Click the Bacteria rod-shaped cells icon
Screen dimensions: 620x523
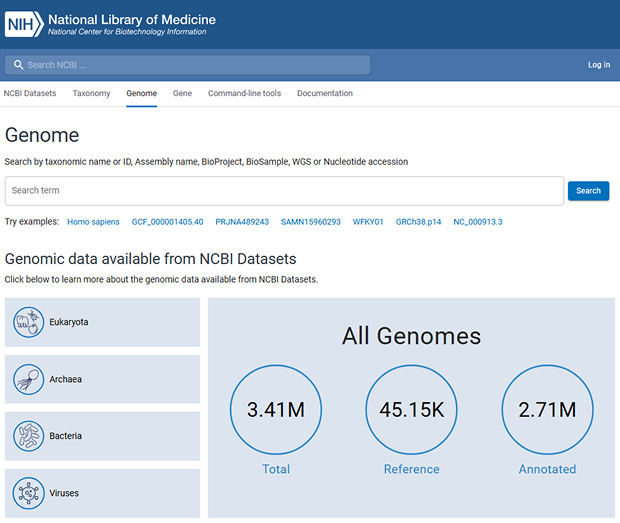click(28, 436)
